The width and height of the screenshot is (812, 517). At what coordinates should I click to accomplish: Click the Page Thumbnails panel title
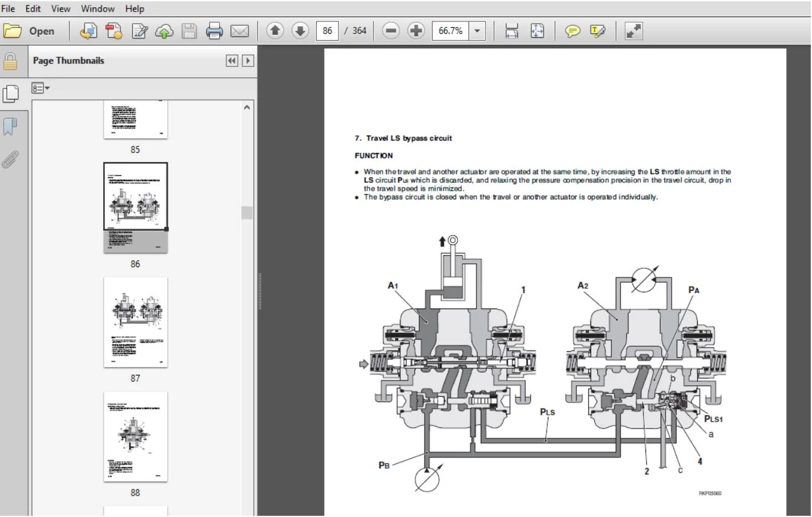[68, 61]
